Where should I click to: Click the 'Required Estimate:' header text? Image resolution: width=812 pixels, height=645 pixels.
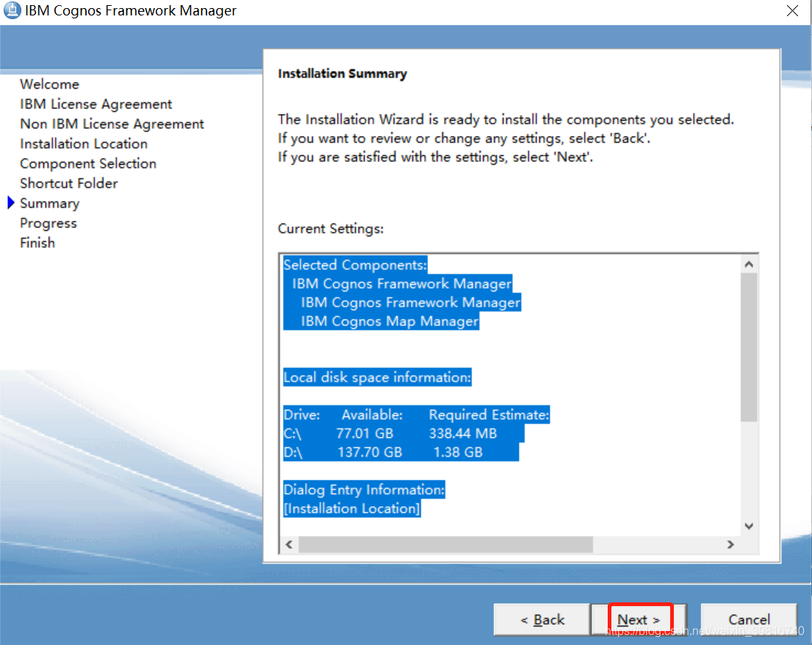pos(489,414)
